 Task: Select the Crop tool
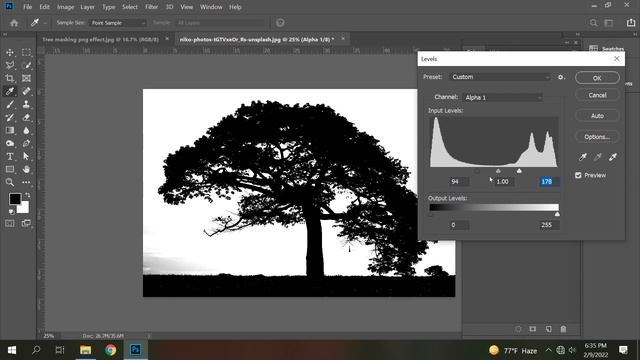pos(10,78)
